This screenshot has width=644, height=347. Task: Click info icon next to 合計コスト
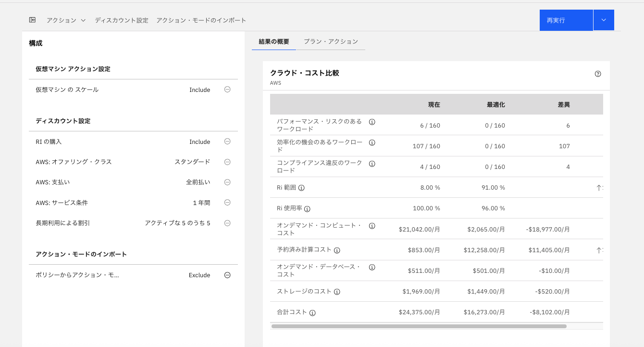click(x=312, y=313)
